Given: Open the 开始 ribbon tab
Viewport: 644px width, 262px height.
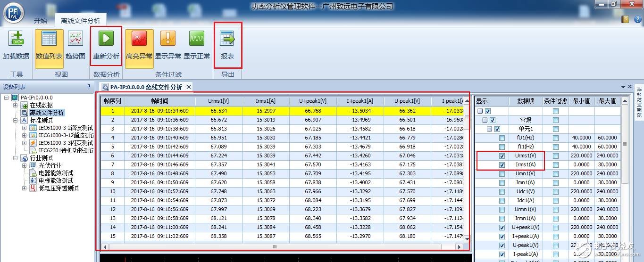Looking at the screenshot, I should point(41,21).
